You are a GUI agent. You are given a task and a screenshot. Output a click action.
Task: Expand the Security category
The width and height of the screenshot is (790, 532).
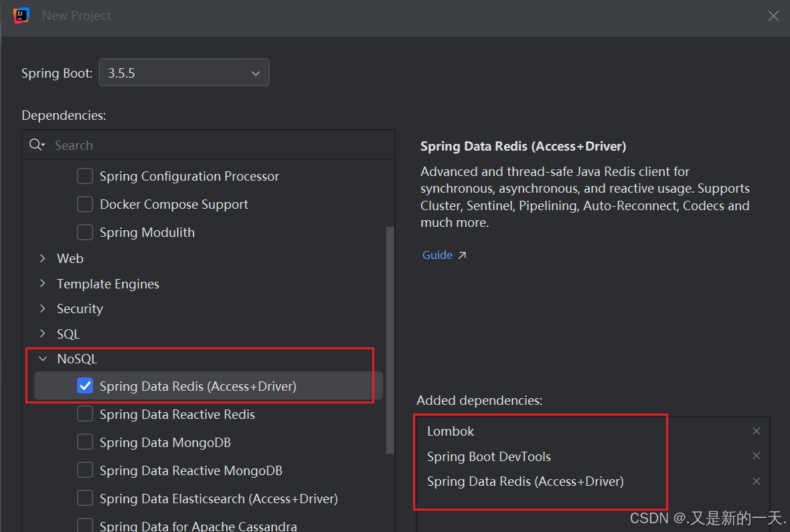point(43,308)
